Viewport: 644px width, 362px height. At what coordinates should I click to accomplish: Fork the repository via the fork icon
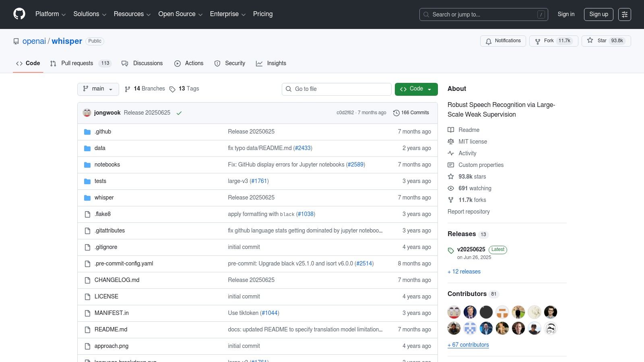pos(537,41)
